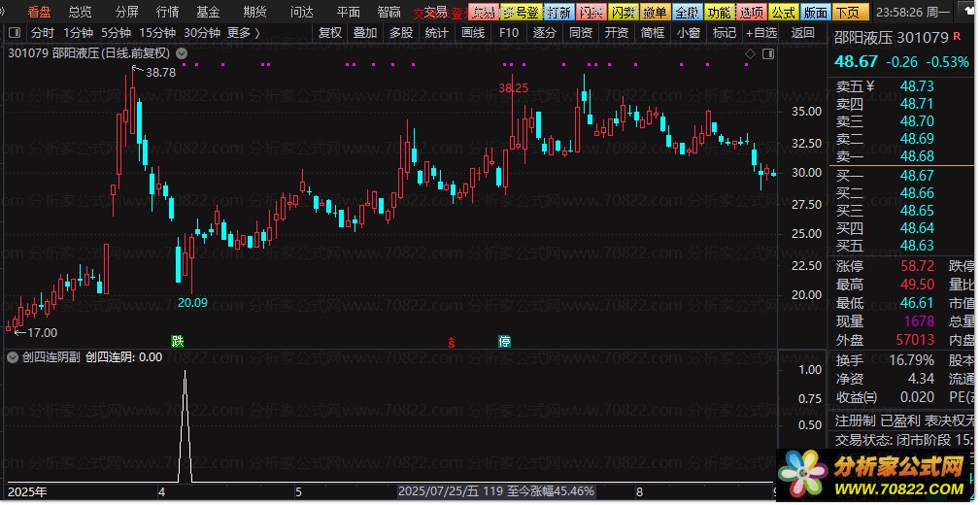Click 多股 in the chart toolbar

(401, 32)
